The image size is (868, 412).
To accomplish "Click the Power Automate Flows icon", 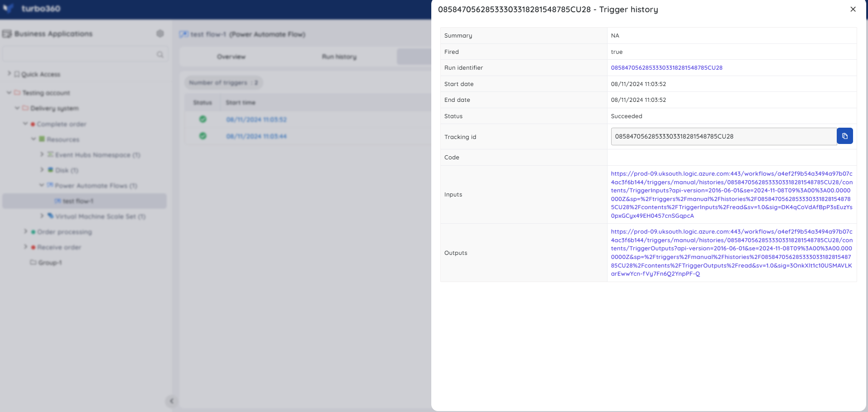I will click(x=50, y=185).
